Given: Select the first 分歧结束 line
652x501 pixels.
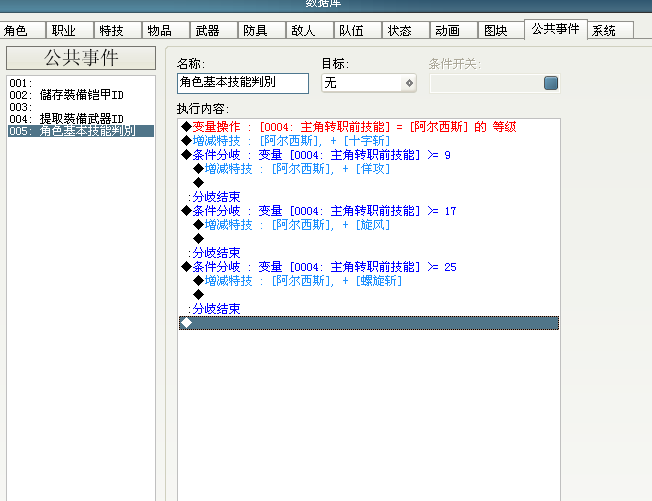Looking at the screenshot, I should click(x=368, y=197).
